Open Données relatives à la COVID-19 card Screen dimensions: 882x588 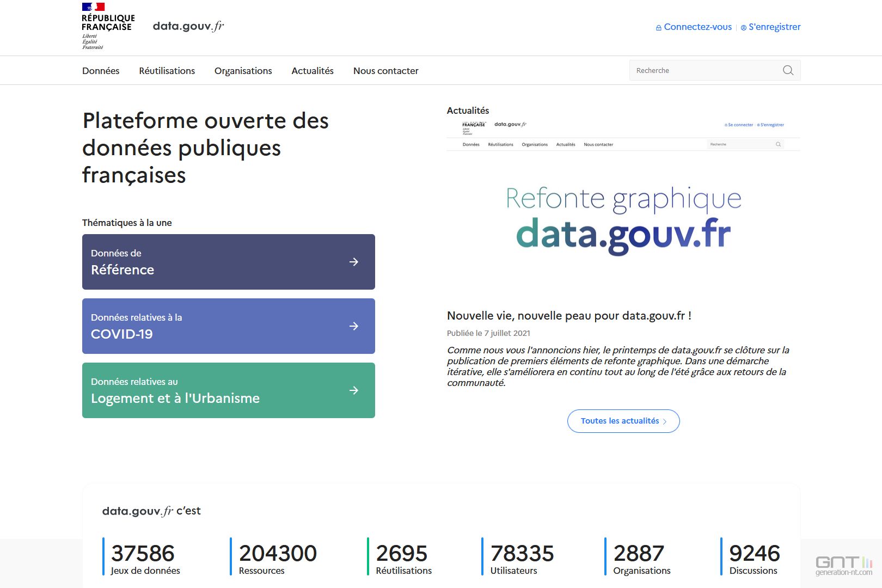pyautogui.click(x=229, y=326)
